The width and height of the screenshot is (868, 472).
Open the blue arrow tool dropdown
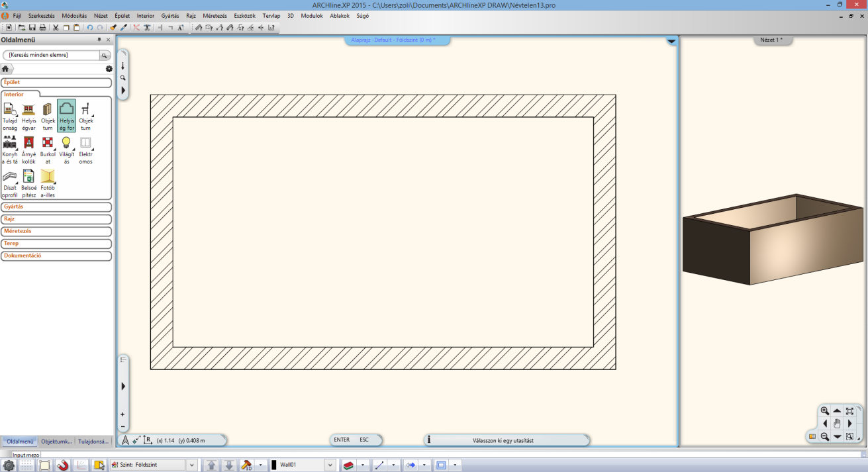(424, 465)
